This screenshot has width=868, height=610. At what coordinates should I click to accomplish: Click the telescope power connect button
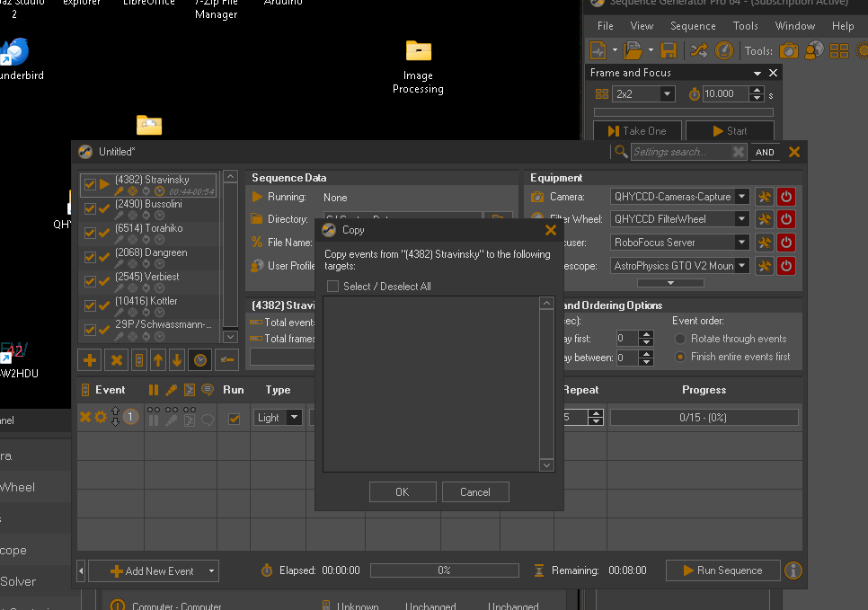(786, 265)
